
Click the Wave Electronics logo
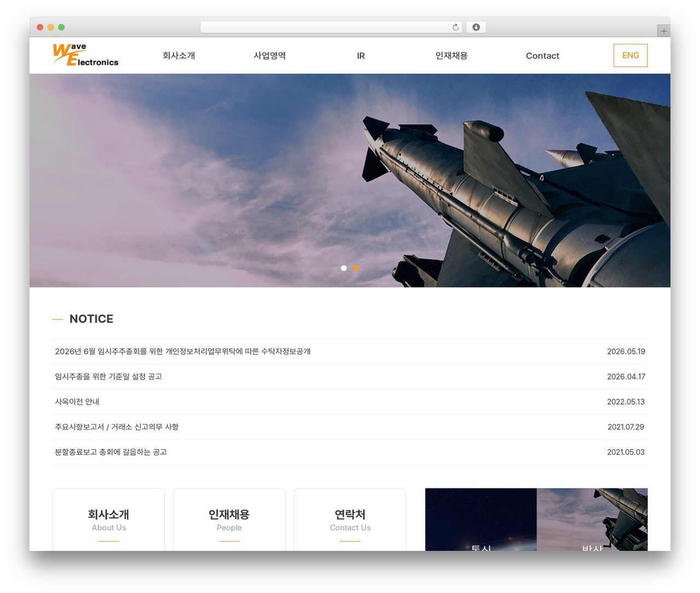85,55
